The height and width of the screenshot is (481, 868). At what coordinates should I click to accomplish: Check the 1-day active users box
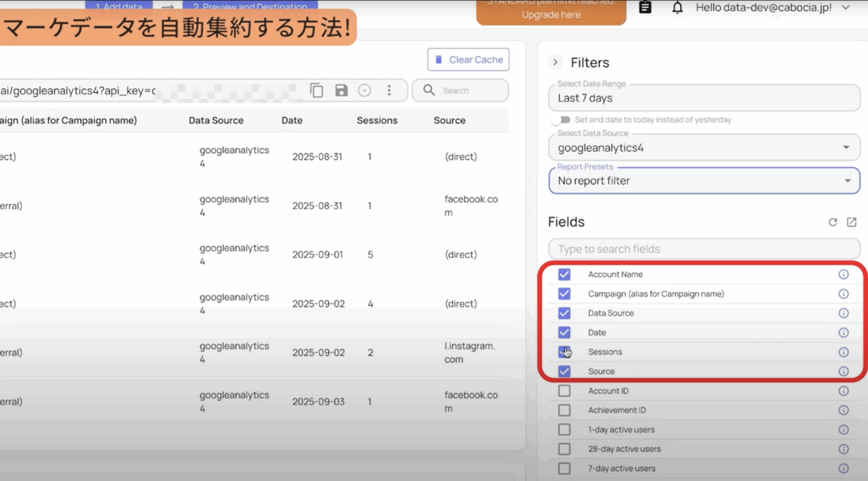tap(564, 429)
